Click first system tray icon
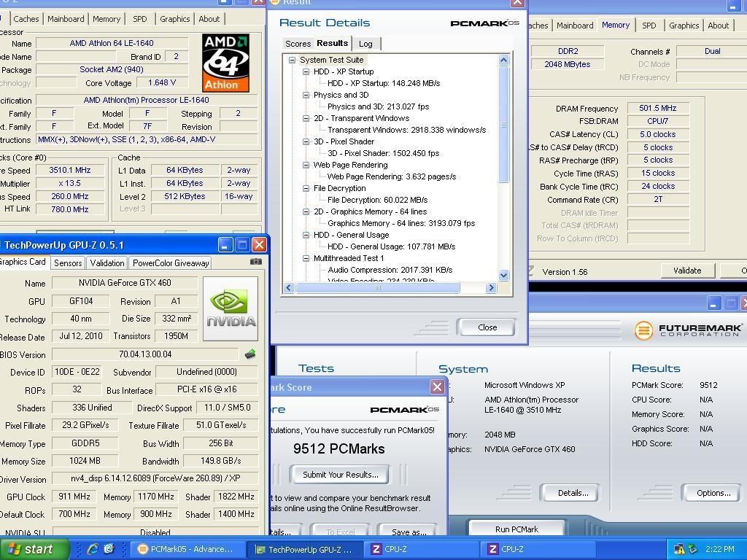 coord(679,550)
